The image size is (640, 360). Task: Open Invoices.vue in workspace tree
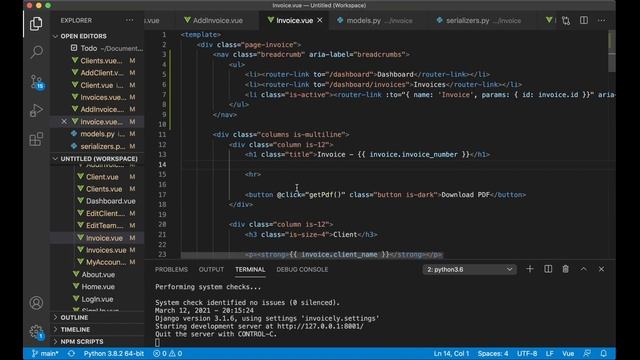98,250
